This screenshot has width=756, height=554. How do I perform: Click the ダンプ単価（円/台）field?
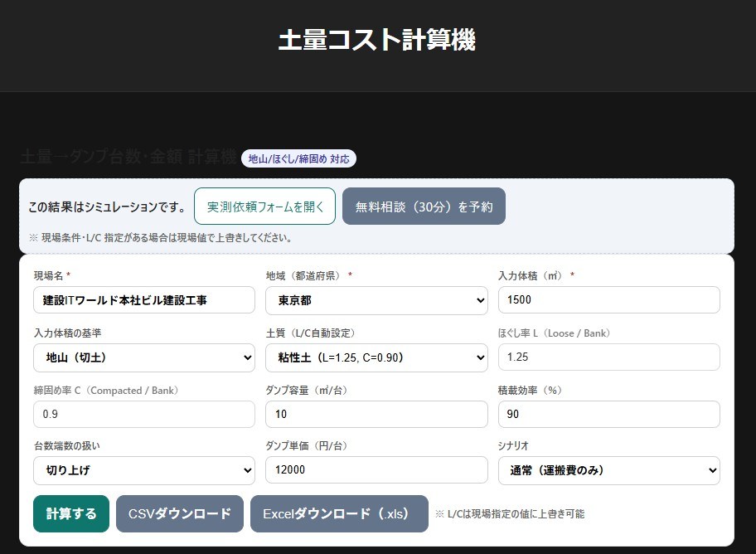(376, 470)
